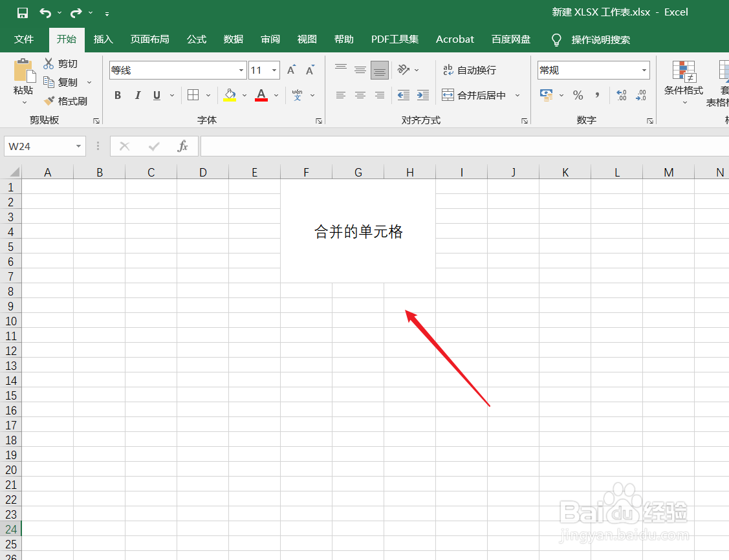Image resolution: width=729 pixels, height=560 pixels.
Task: Click the accounting number format icon
Action: 547,95
